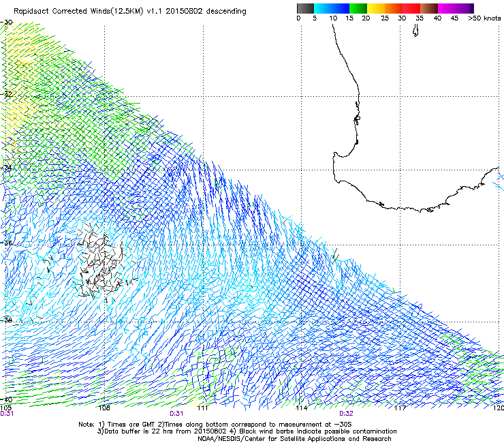This screenshot has width=504, height=443.
Task: Click the "40" label under the legend
Action: pos(437,18)
